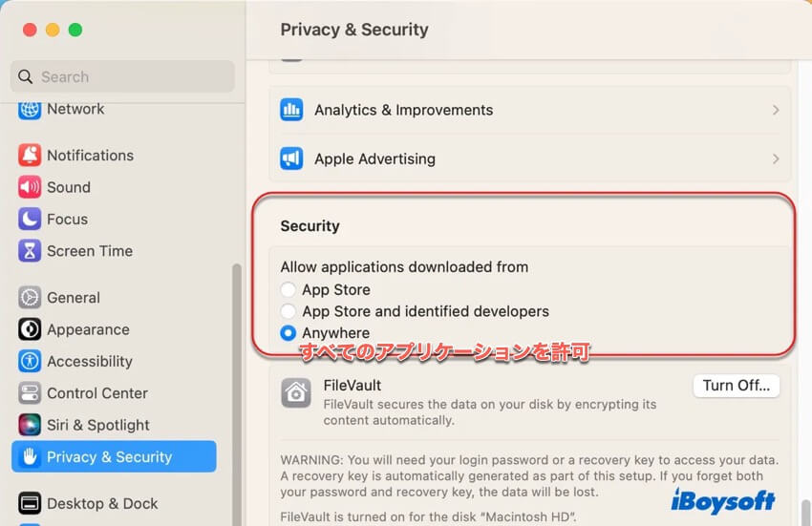The height and width of the screenshot is (526, 812).
Task: Click the Notifications bell icon in sidebar
Action: [30, 156]
